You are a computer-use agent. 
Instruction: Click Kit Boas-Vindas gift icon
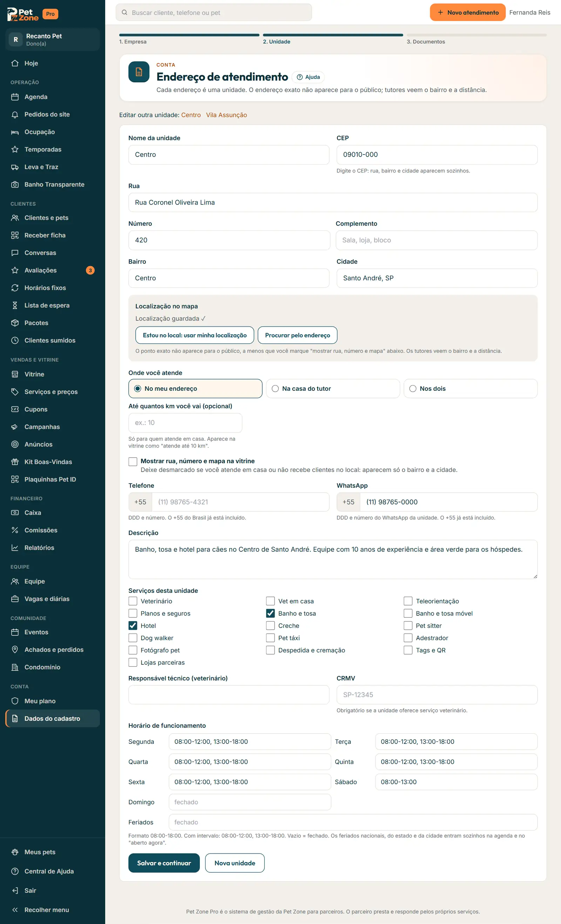(15, 461)
